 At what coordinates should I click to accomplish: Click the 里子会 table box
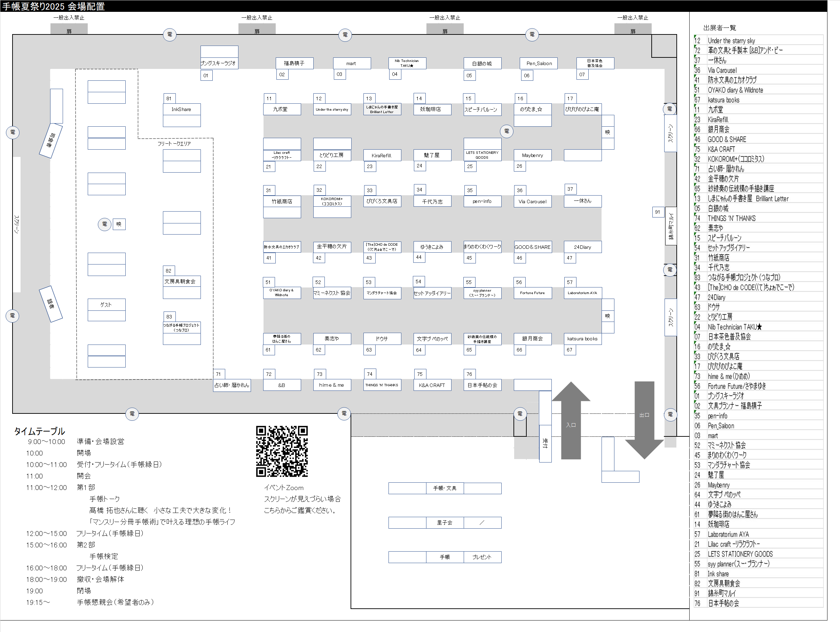pyautogui.click(x=445, y=523)
